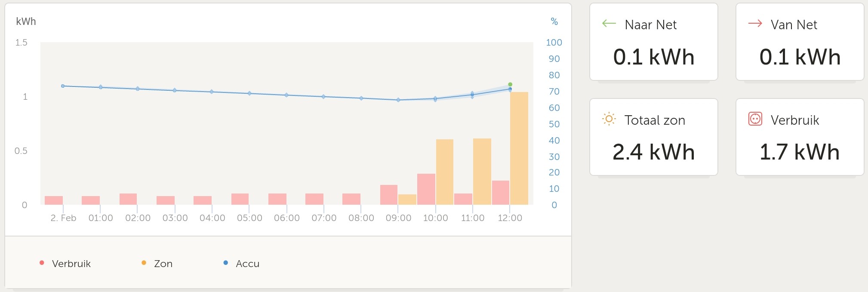This screenshot has height=292, width=868.
Task: Click the sun icon beside Totaal zon
Action: click(x=609, y=119)
